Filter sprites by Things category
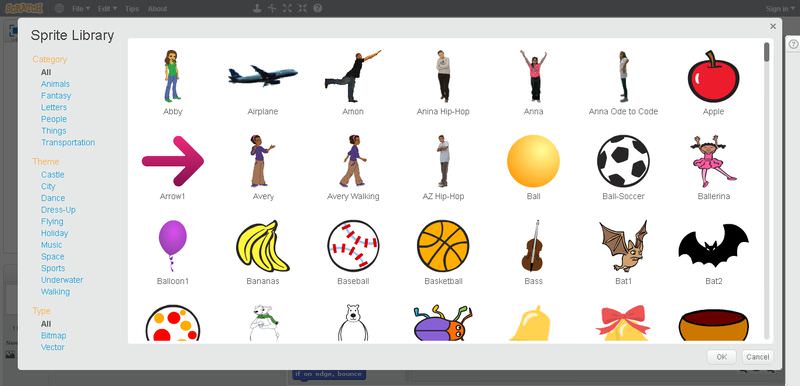The height and width of the screenshot is (386, 800). tap(54, 131)
